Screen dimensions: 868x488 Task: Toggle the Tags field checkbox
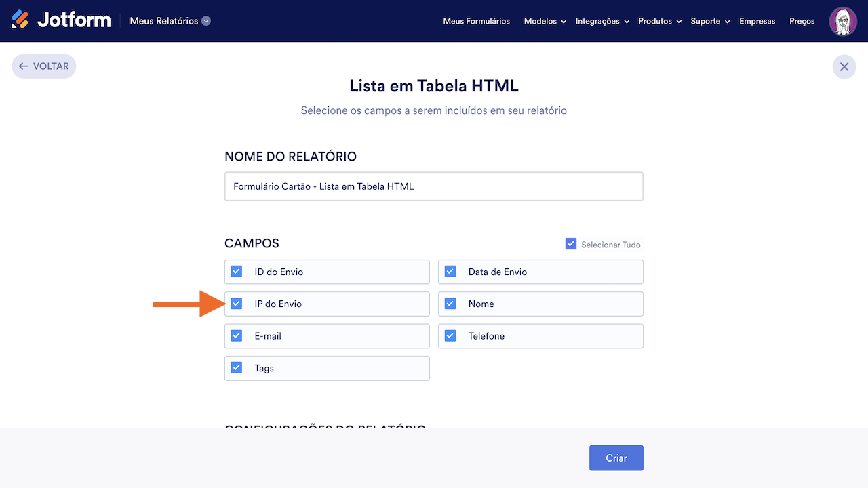coord(237,368)
